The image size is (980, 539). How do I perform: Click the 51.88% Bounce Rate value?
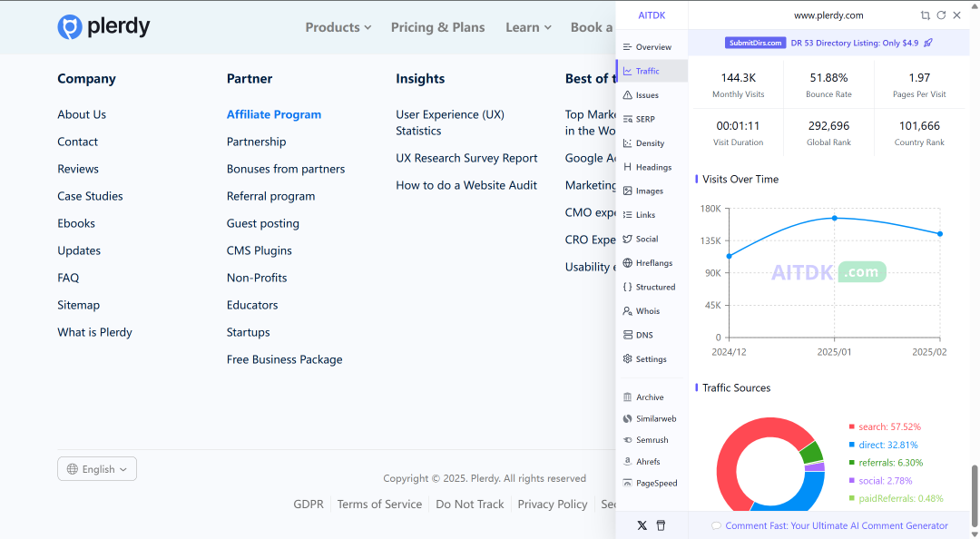(x=828, y=77)
